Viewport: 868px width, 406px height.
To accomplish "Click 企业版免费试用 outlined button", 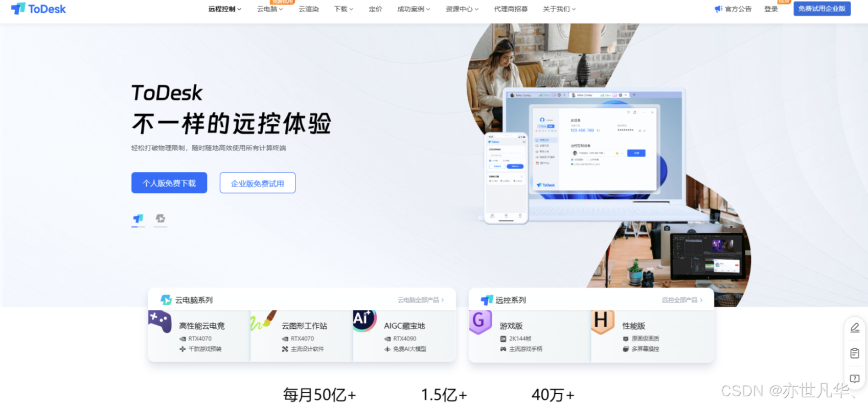I will pyautogui.click(x=258, y=183).
